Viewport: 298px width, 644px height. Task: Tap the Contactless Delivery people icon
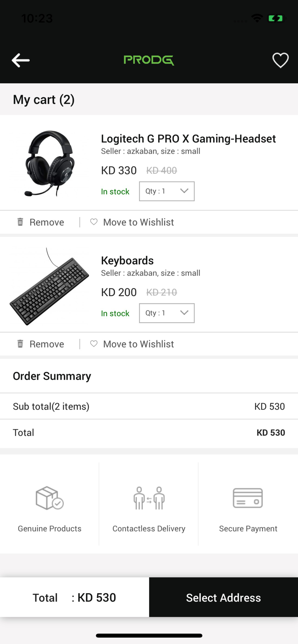tap(149, 498)
